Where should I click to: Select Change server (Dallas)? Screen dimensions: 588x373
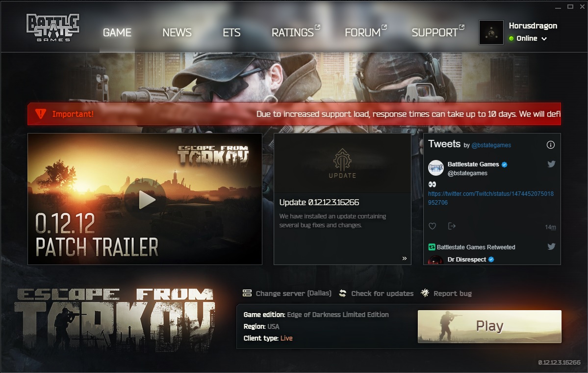(294, 293)
